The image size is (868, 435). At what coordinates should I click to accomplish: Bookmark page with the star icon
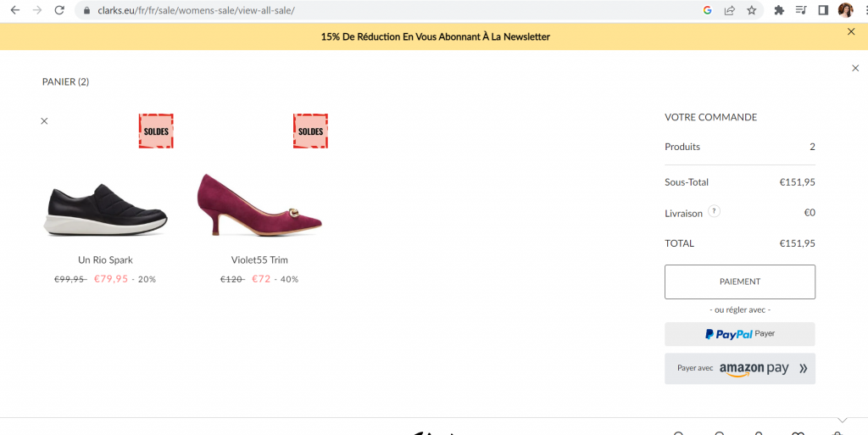[751, 10]
